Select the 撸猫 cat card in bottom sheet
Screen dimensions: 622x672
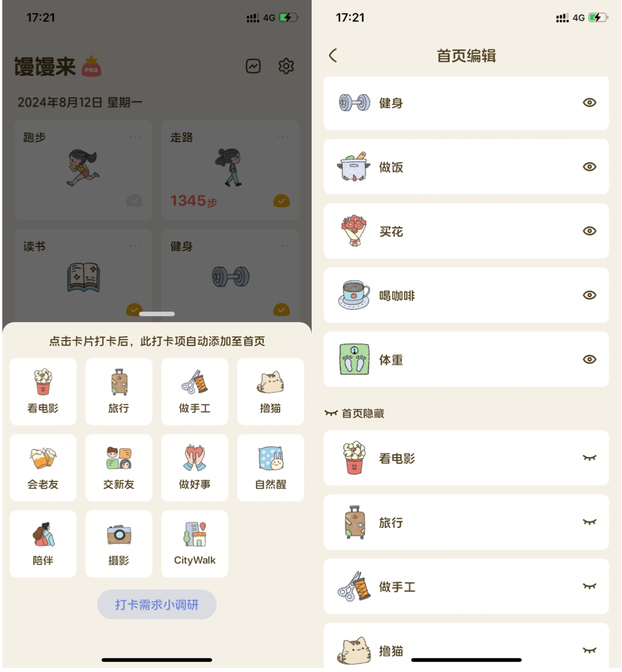(270, 391)
